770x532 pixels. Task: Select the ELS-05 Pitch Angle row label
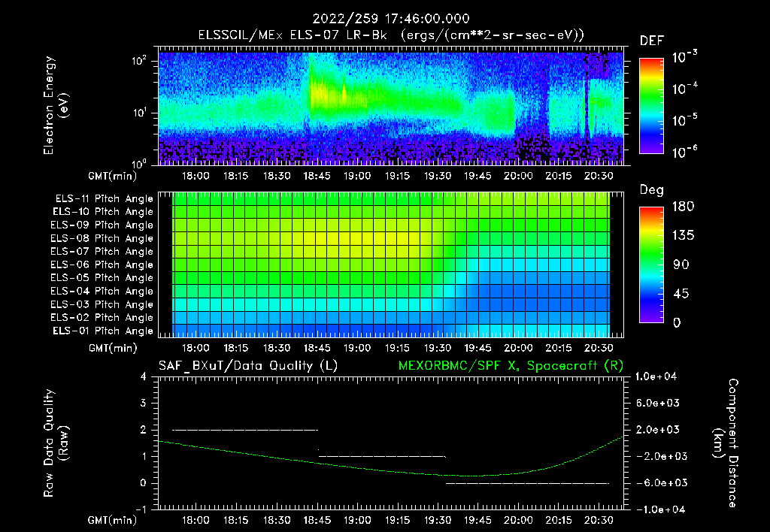coord(102,278)
